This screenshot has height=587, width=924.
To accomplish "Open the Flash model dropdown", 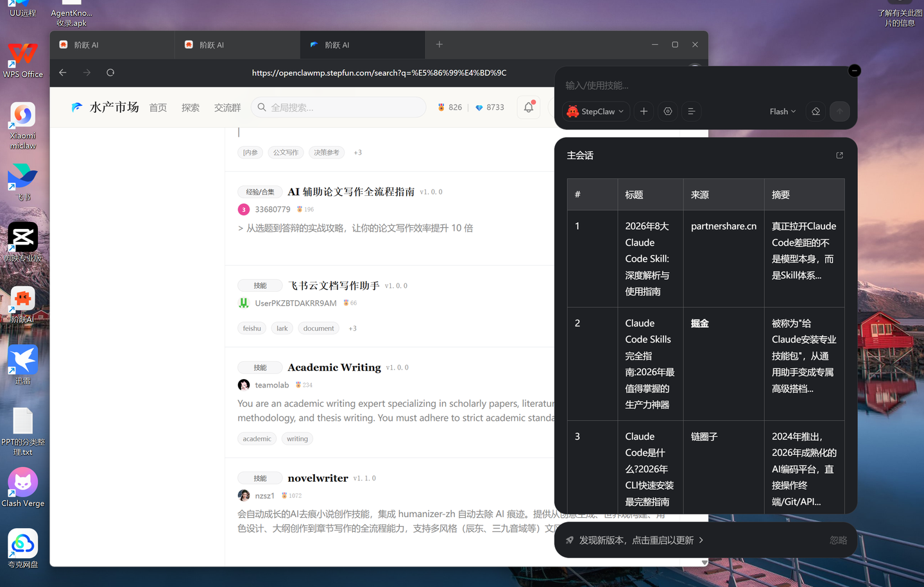I will pos(782,111).
